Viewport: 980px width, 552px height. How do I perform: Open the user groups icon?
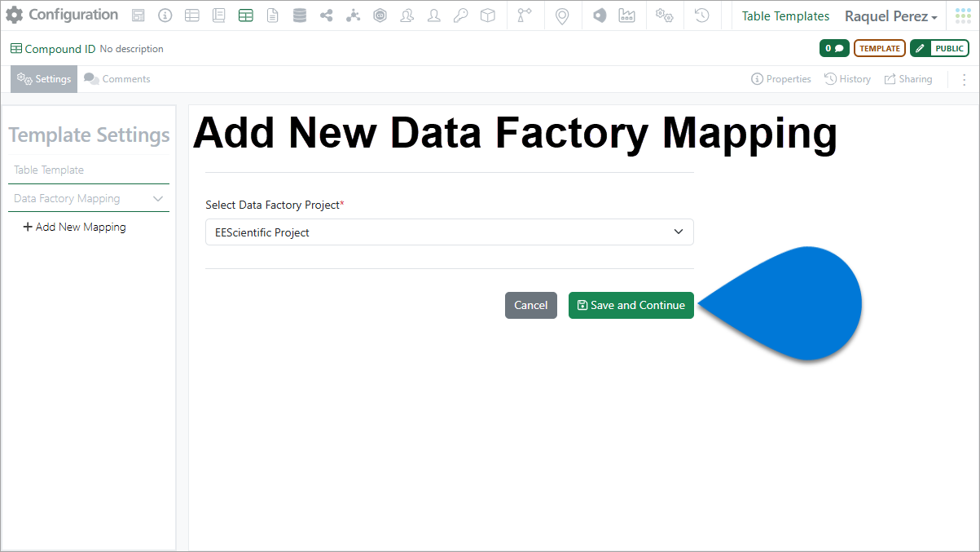click(407, 15)
